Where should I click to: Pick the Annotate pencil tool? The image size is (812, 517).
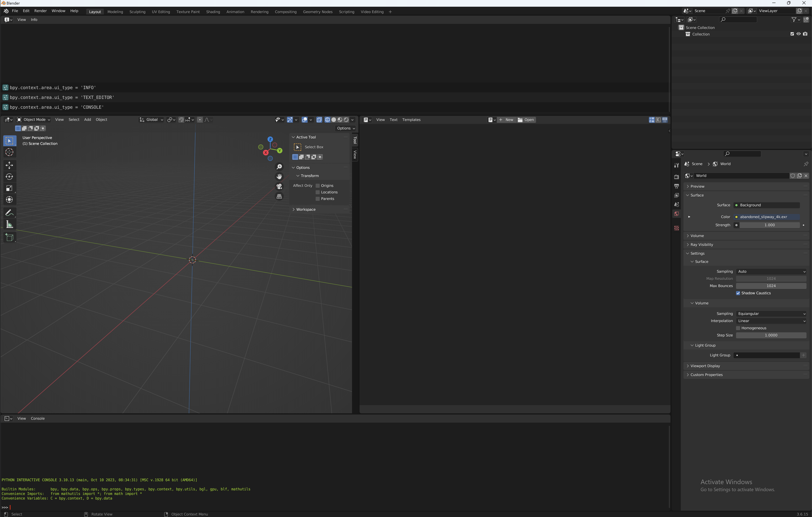(x=9, y=213)
